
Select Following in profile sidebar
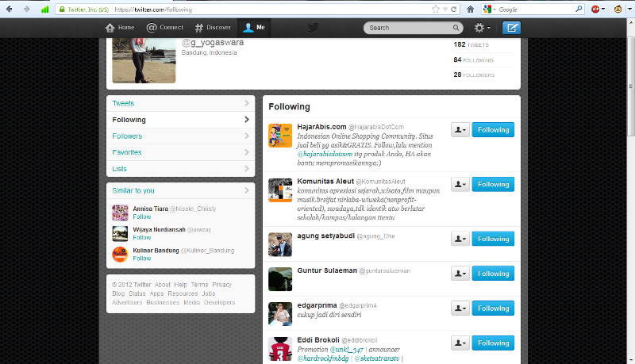point(181,120)
